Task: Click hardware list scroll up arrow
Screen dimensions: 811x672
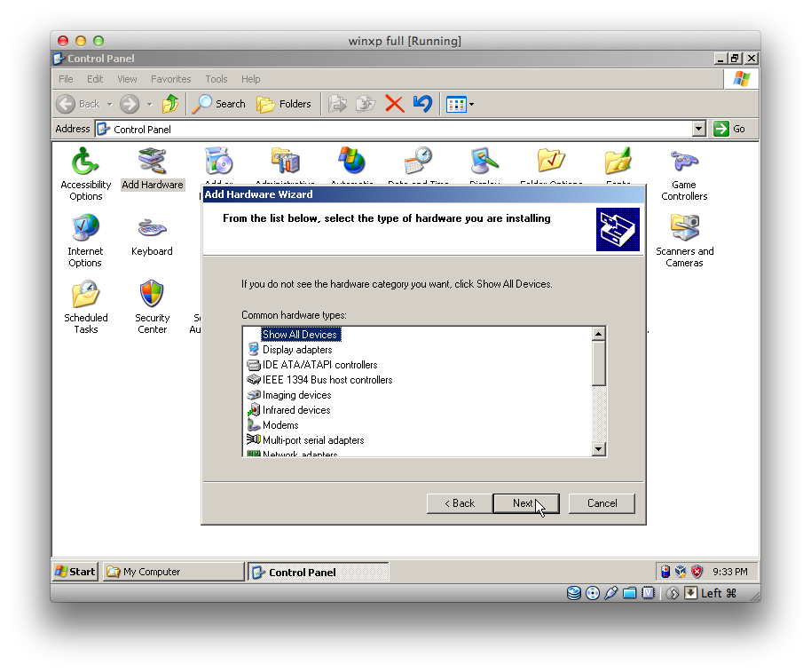Action: [x=598, y=334]
